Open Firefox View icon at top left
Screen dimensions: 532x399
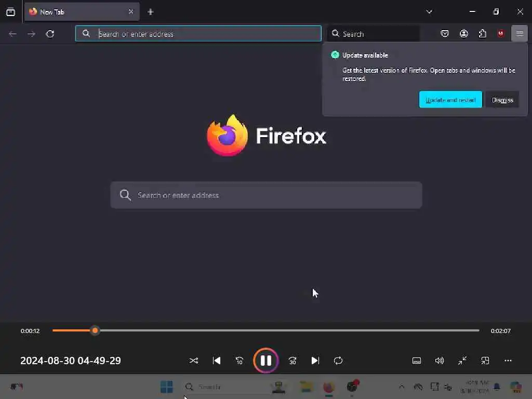tap(10, 12)
